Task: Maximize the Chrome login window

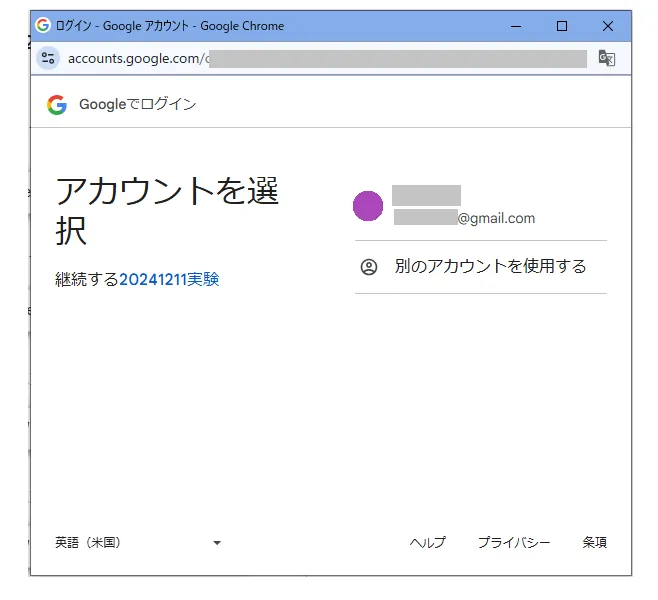Action: [x=562, y=26]
